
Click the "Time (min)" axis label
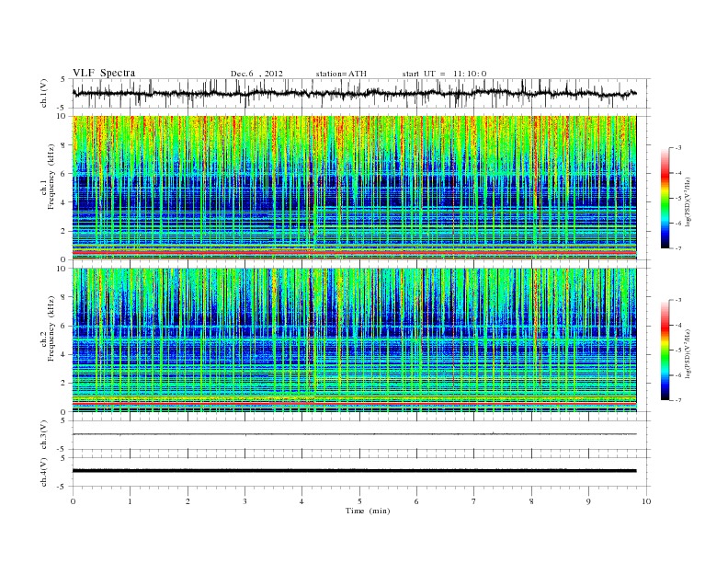click(x=368, y=511)
